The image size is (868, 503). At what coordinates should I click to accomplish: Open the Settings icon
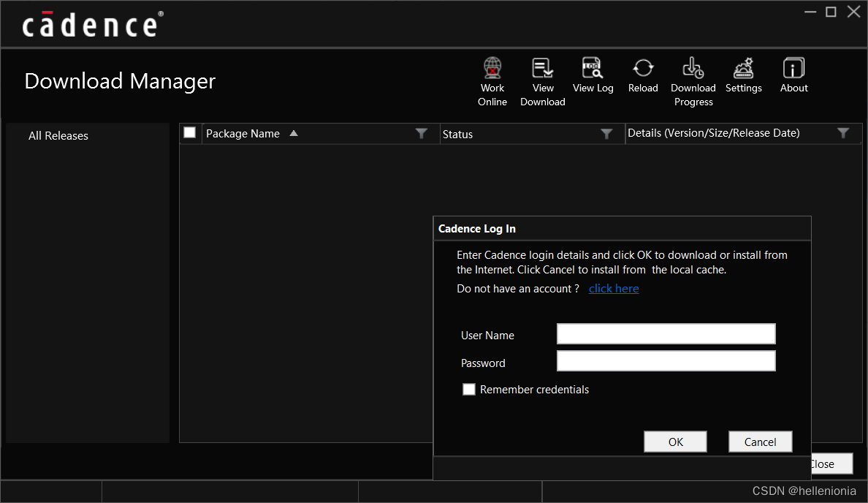pos(744,68)
